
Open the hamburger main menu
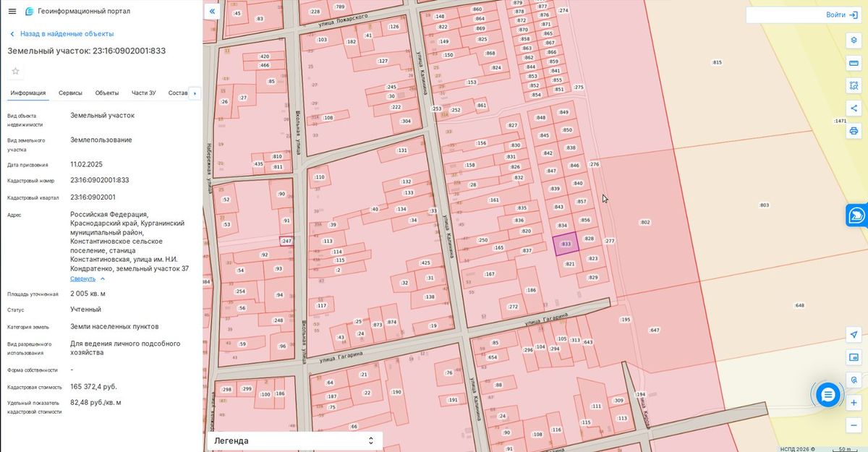pos(12,12)
